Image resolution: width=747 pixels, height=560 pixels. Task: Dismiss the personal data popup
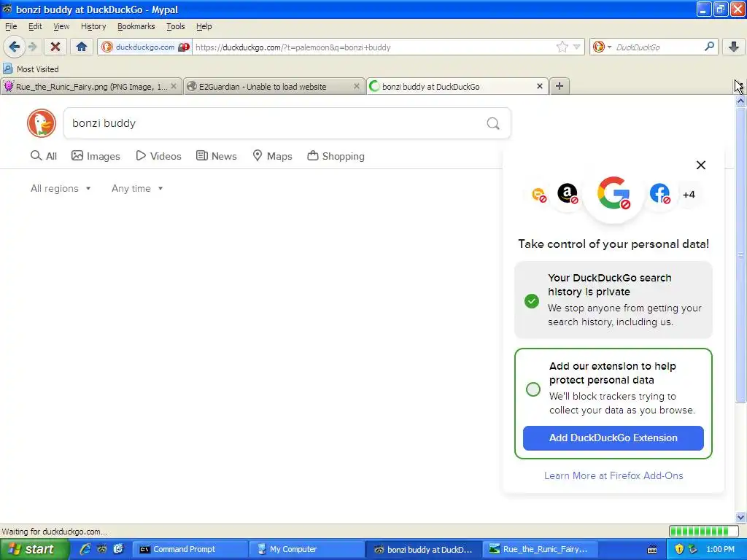[701, 166]
